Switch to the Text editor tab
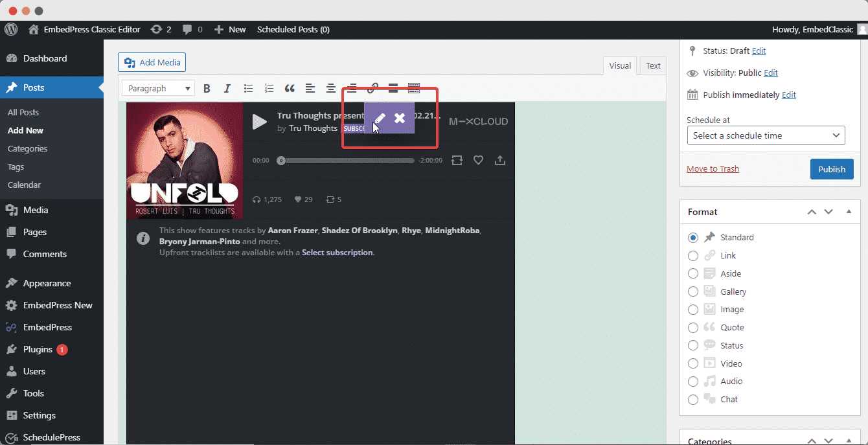This screenshot has width=868, height=445. [652, 65]
